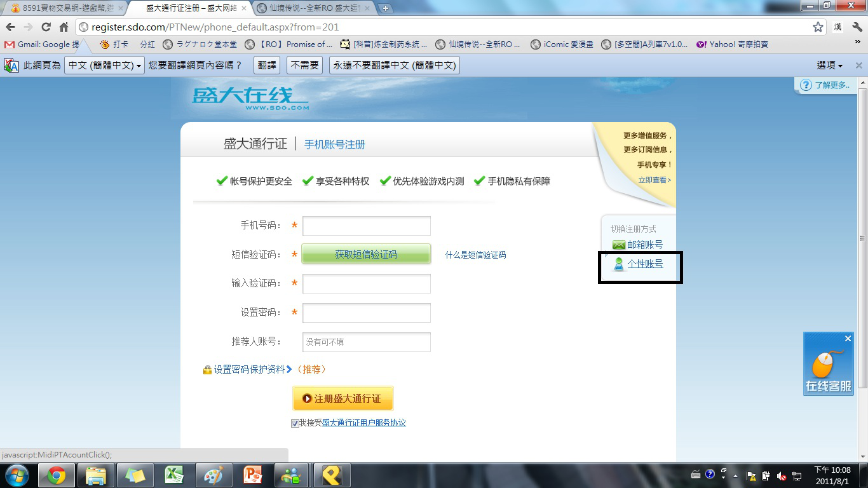
Task: Switch to the 仙境传说 全新RO tab
Action: point(311,8)
